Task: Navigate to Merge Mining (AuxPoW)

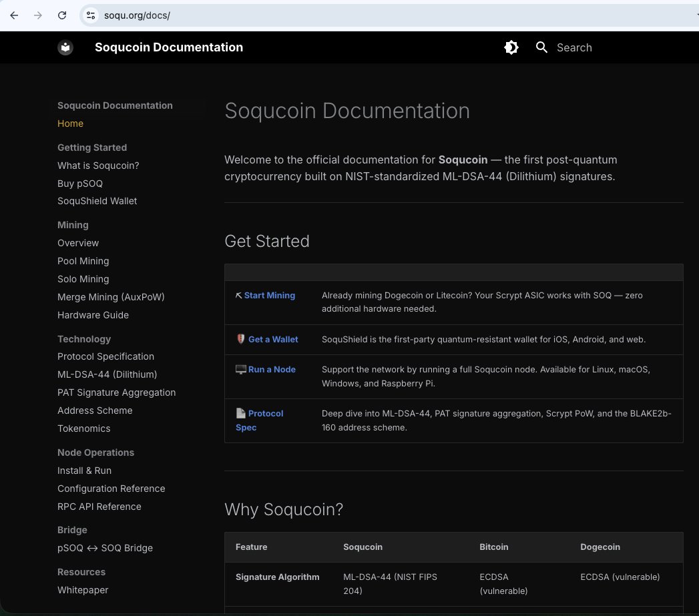Action: tap(110, 297)
